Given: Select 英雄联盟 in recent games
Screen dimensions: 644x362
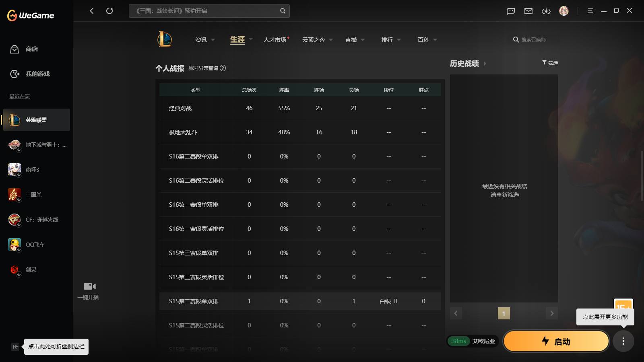Looking at the screenshot, I should coord(37,120).
